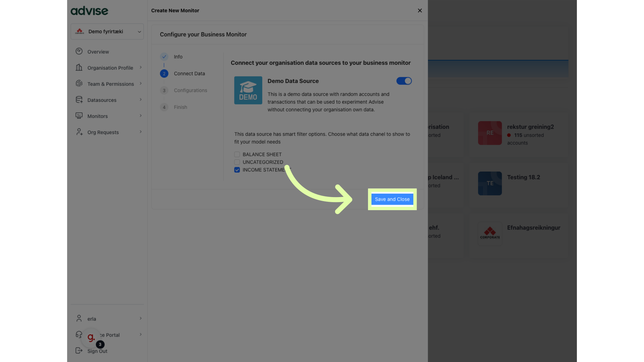
Task: Click the Monitors screen icon
Action: (79, 116)
